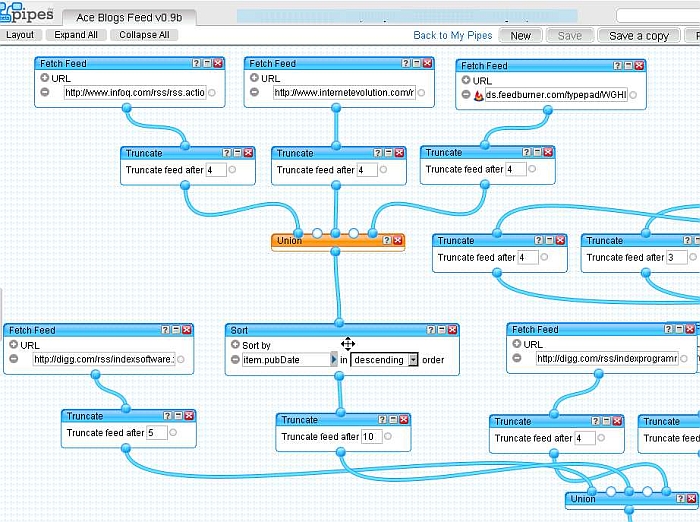
Task: Click the infoq.com URL input field
Action: point(135,92)
